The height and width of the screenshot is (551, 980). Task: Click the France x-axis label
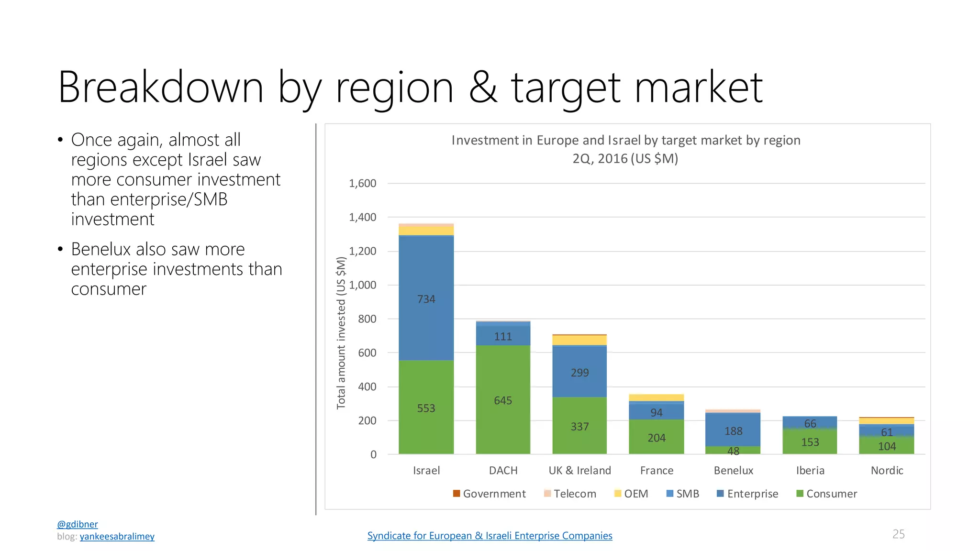[x=657, y=470]
